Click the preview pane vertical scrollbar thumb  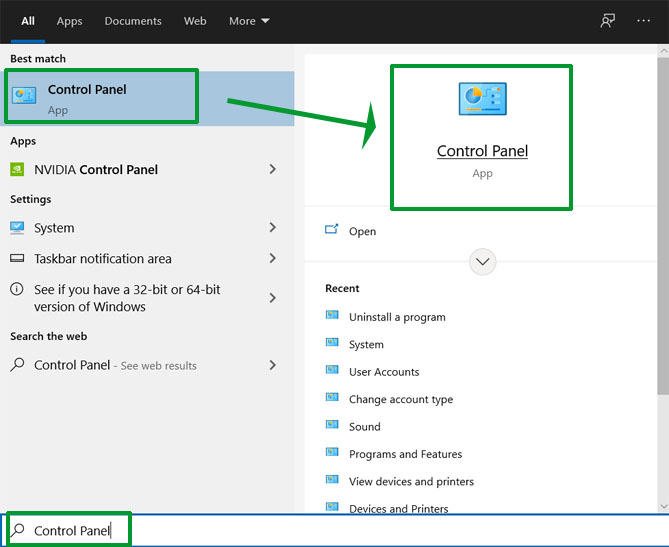pyautogui.click(x=663, y=226)
